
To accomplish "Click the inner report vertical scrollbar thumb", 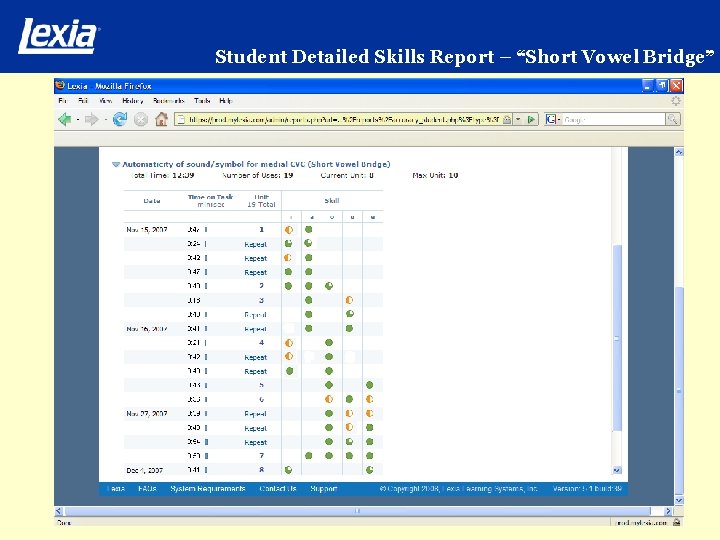I will pos(617,338).
